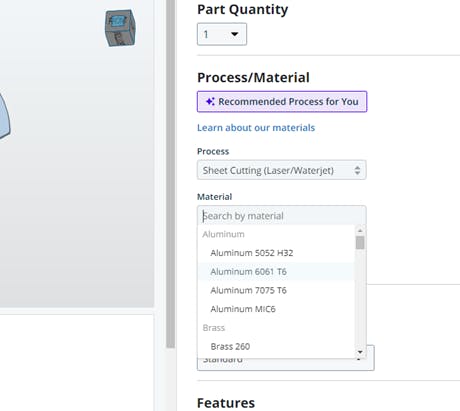Click the Brass group header

[214, 328]
